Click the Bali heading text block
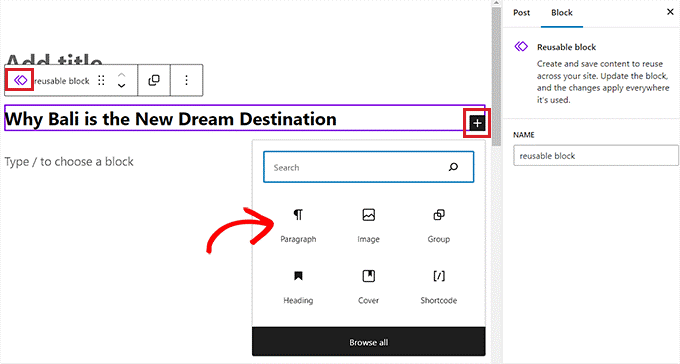Screen dimensions: 680x364 pos(170,119)
